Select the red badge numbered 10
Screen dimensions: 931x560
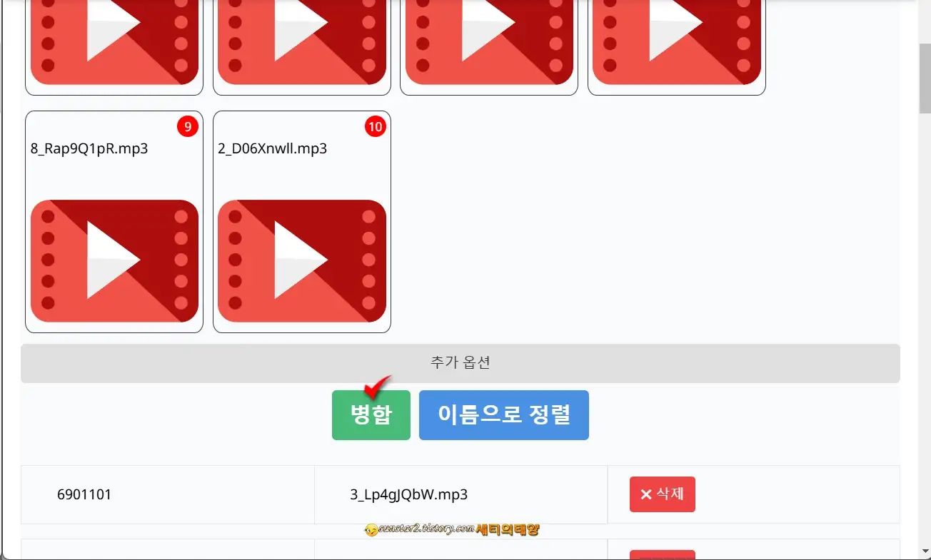point(375,127)
